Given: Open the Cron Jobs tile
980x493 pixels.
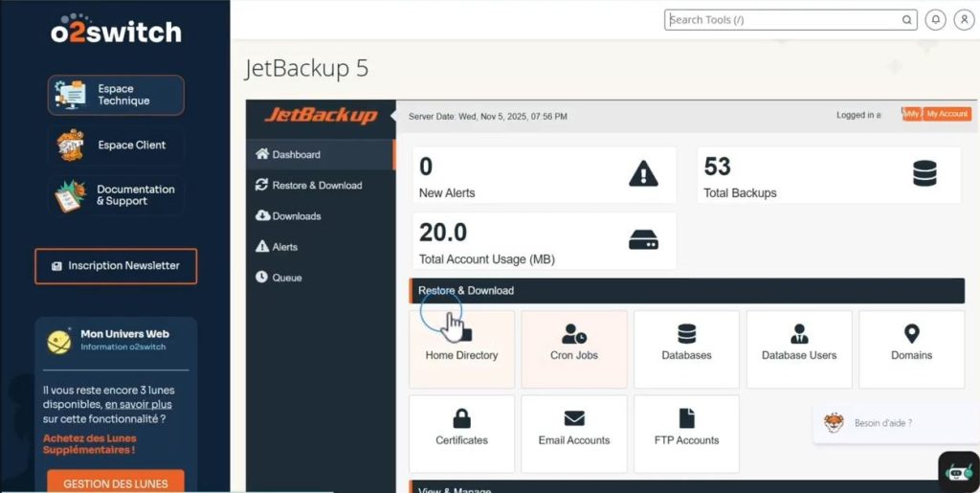Looking at the screenshot, I should pyautogui.click(x=574, y=350).
